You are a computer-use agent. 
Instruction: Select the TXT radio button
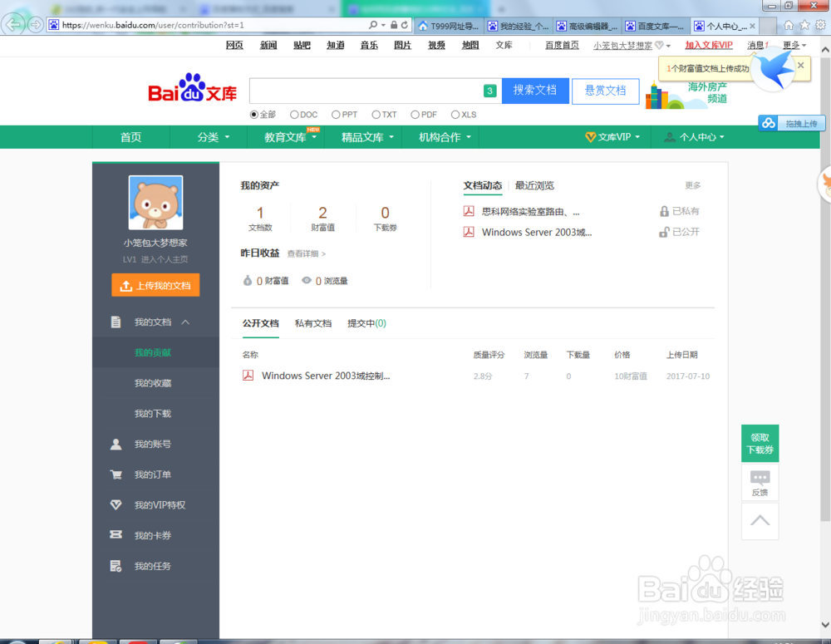point(376,115)
